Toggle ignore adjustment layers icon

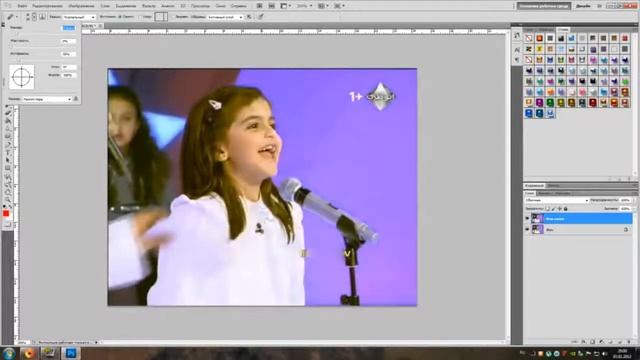tap(249, 17)
